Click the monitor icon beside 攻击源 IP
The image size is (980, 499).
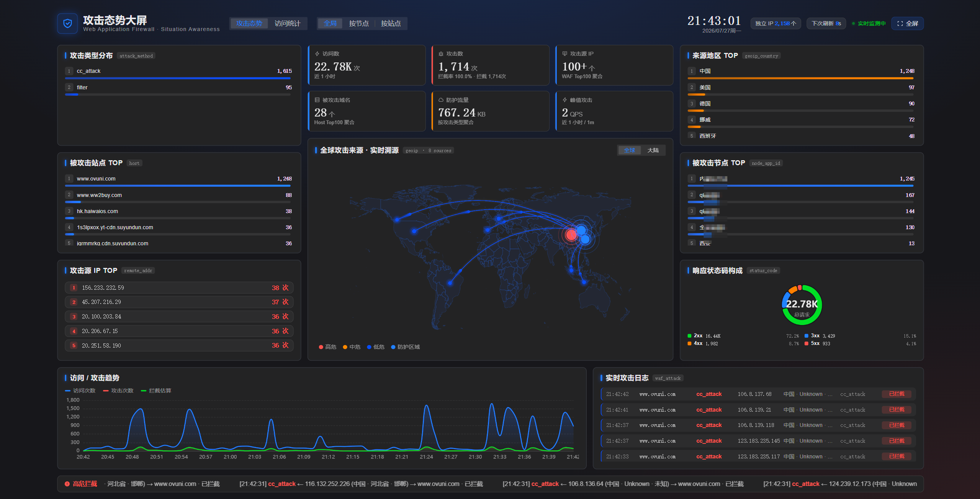[564, 54]
